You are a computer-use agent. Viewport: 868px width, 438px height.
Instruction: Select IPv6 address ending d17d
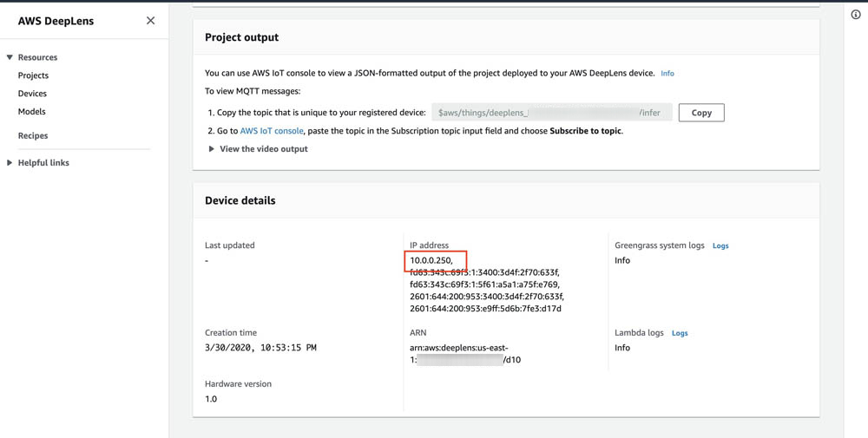click(x=485, y=309)
